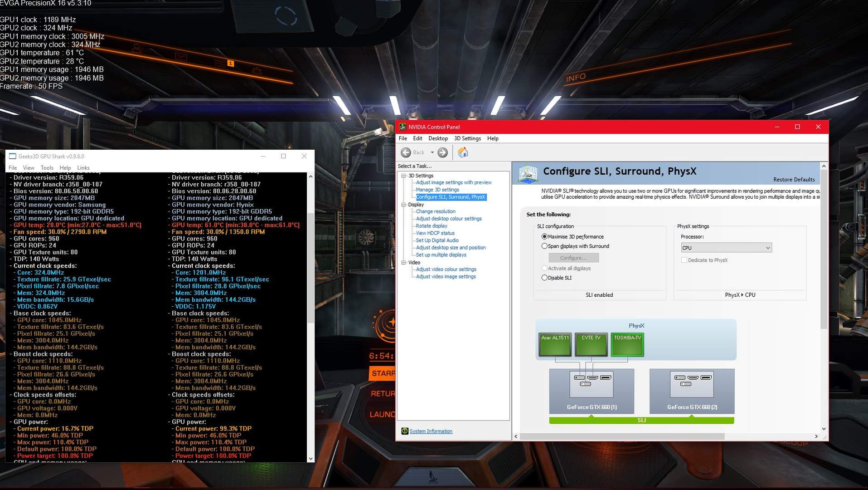Click the Home icon in NVIDIA toolbar
The image size is (868, 490).
(x=463, y=152)
